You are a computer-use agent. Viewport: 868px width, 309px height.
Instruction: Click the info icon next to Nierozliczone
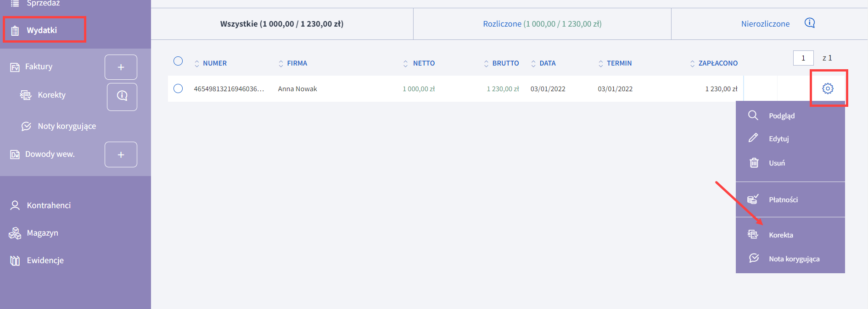pyautogui.click(x=810, y=23)
